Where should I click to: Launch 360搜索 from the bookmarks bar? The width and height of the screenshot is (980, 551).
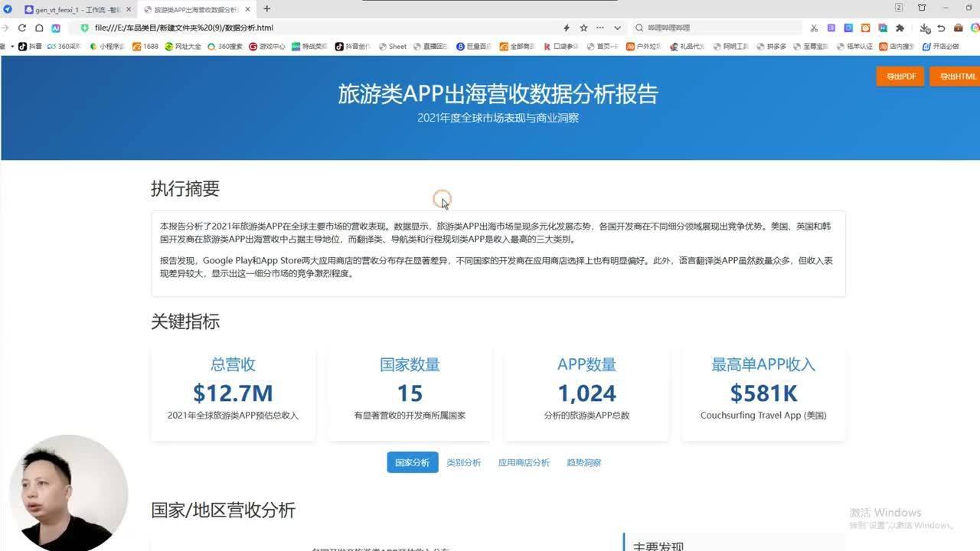[x=225, y=46]
